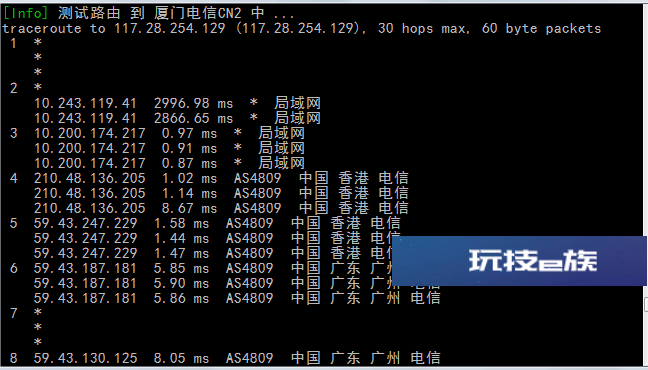The height and width of the screenshot is (370, 648).
Task: Click 电信 in the 1.02 ms row
Action: (x=394, y=178)
